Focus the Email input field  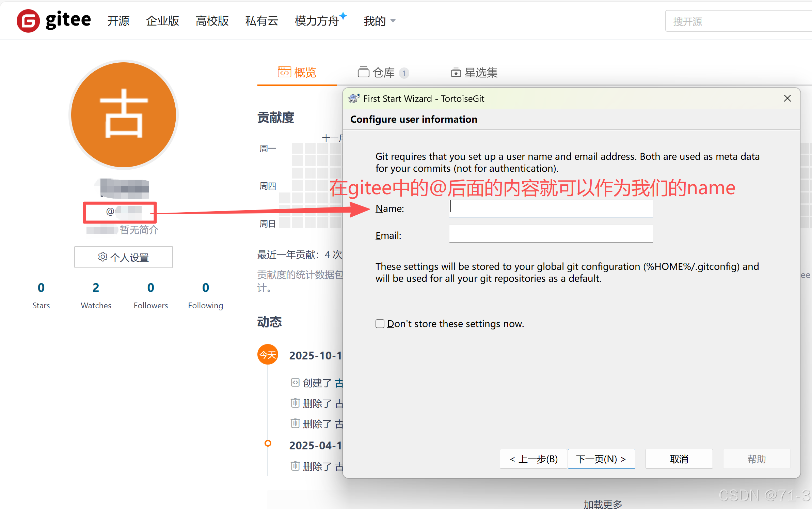click(551, 234)
